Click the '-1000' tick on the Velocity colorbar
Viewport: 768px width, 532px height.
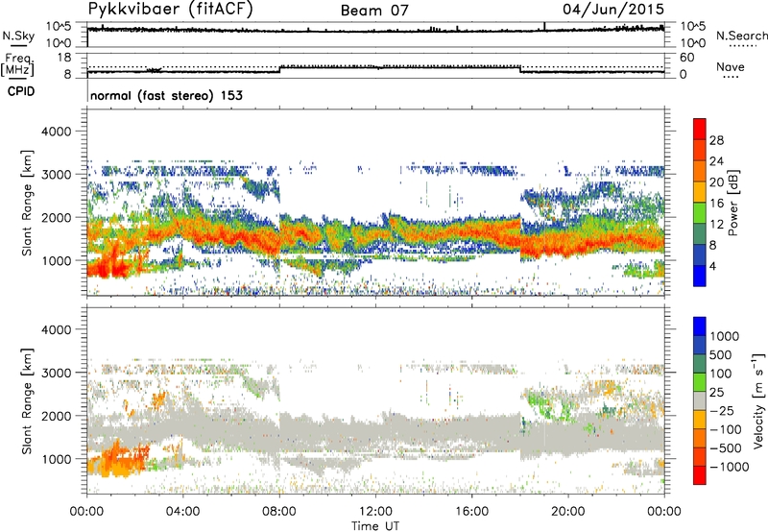coord(729,467)
